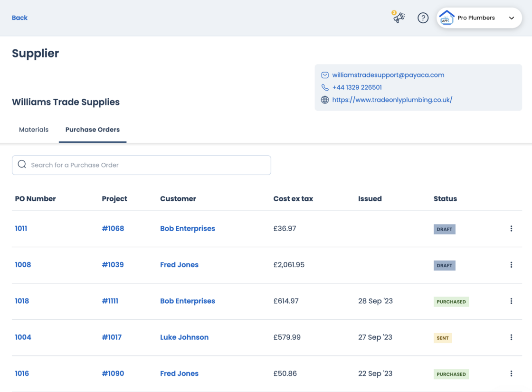Image resolution: width=532 pixels, height=392 pixels.
Task: View customer Luke Johnson
Action: pos(184,337)
